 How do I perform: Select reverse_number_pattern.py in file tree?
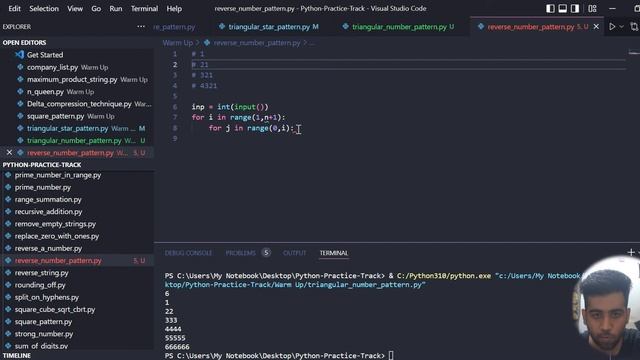click(58, 260)
